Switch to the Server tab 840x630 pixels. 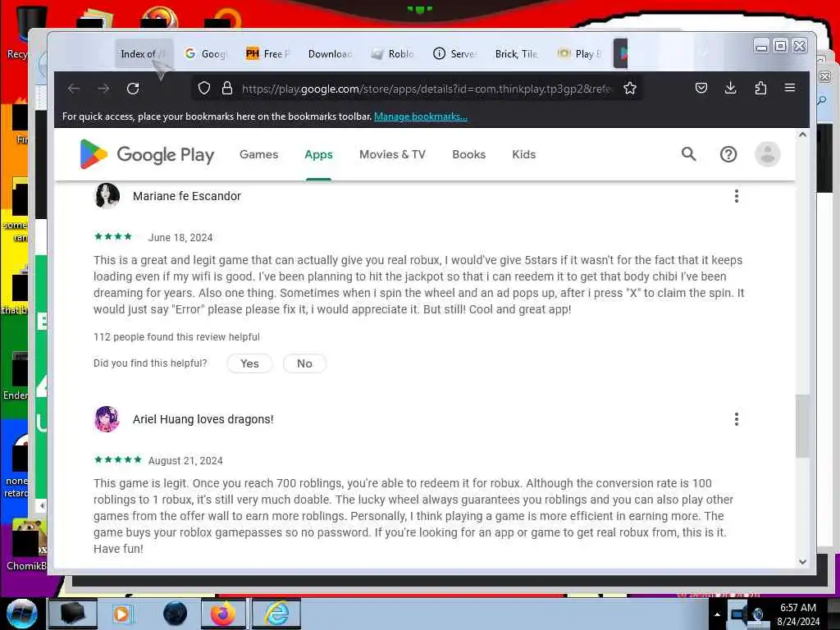pos(454,53)
